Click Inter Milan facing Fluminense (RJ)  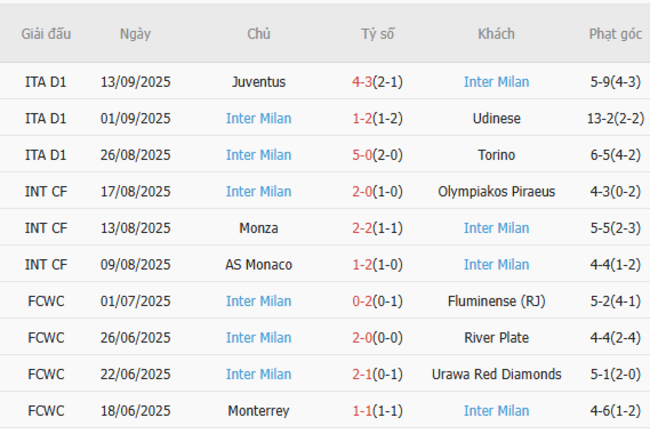pyautogui.click(x=259, y=301)
